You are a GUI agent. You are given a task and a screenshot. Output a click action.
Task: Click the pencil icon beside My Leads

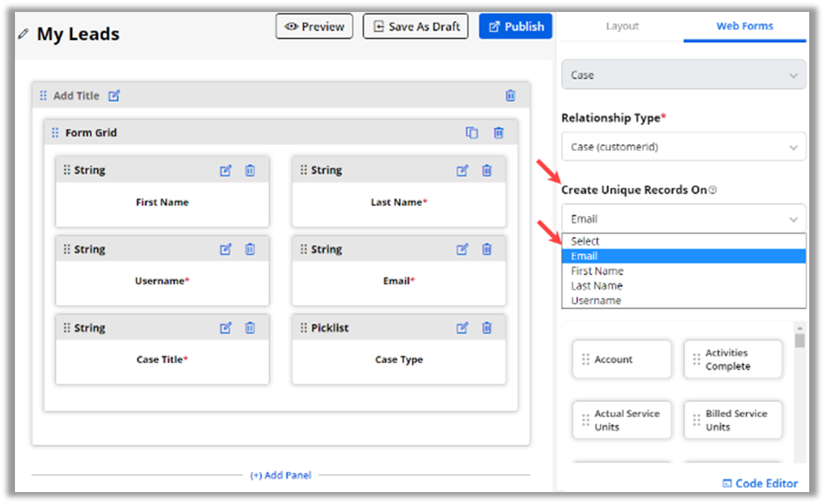click(x=23, y=34)
